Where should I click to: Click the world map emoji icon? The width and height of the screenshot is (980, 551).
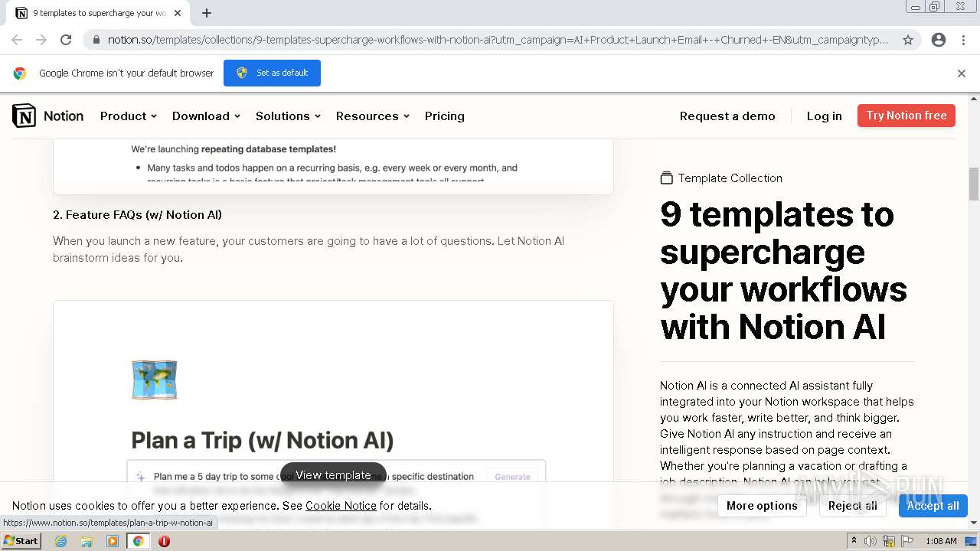point(154,380)
